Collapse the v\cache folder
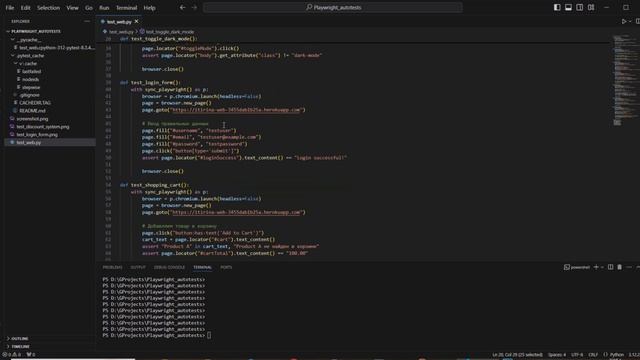The image size is (640, 360). tap(29, 64)
